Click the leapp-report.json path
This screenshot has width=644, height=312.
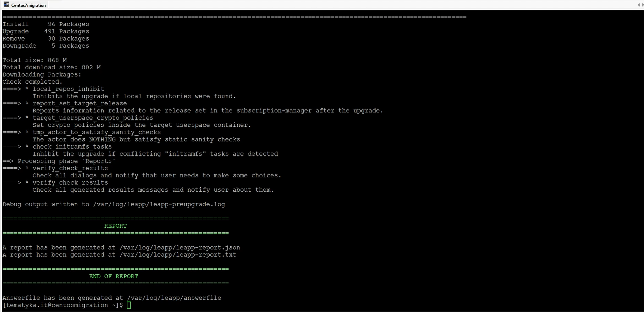180,247
